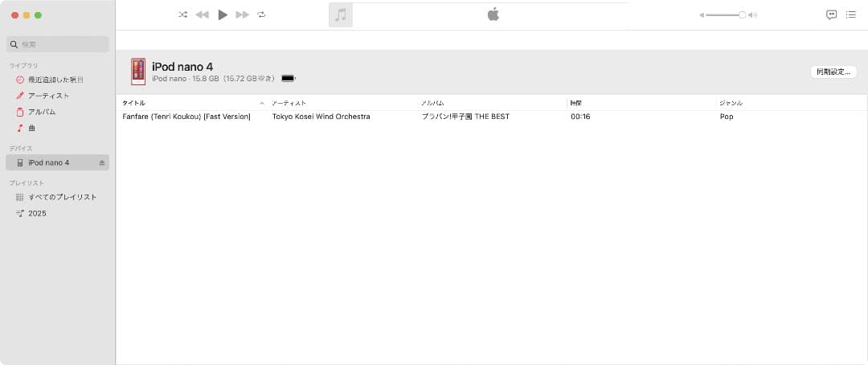Select iPod nano 4 device in sidebar
The width and height of the screenshot is (868, 365).
(x=58, y=162)
